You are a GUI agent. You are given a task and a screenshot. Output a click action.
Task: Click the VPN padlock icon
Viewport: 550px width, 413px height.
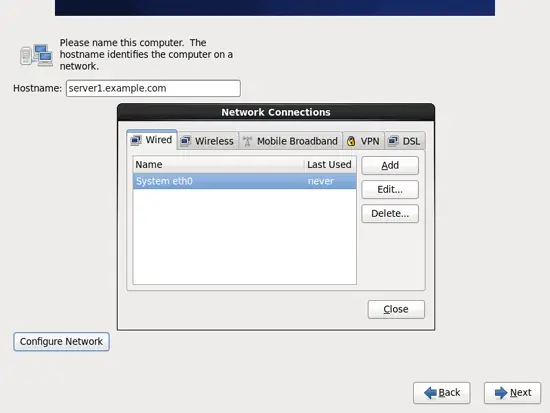tap(351, 141)
